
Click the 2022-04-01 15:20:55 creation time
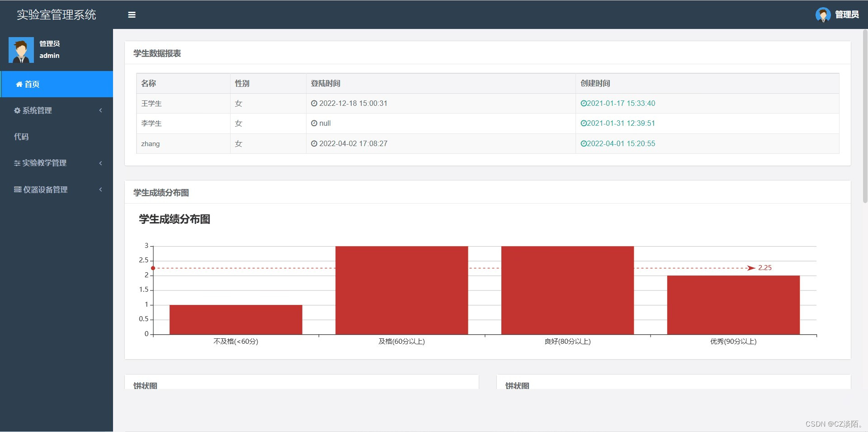coord(621,143)
